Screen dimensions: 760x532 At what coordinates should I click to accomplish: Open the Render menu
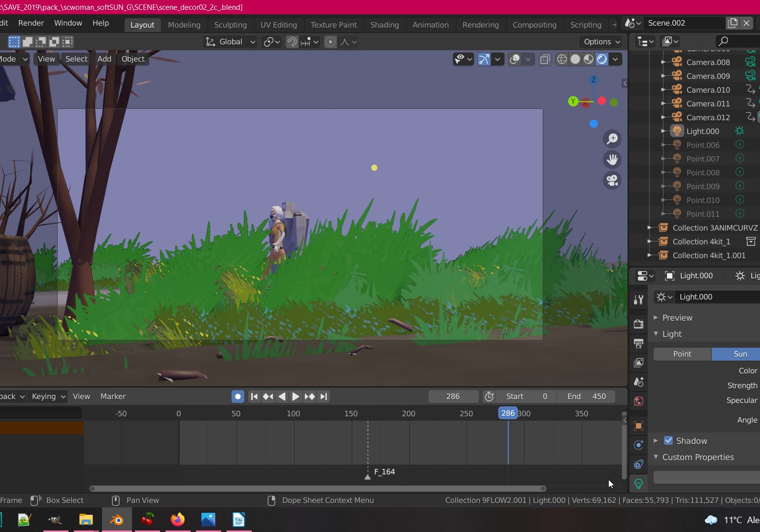tap(31, 23)
